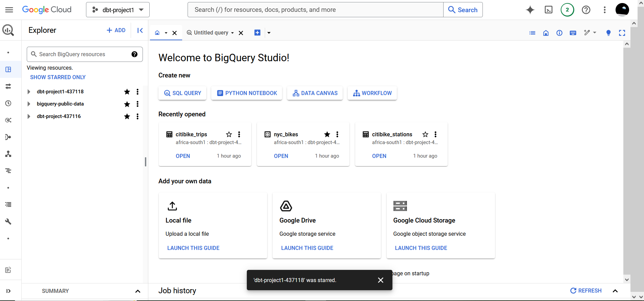This screenshot has height=301, width=644.
Task: Open Analytics Hub icon in left sidebar
Action: (8, 120)
